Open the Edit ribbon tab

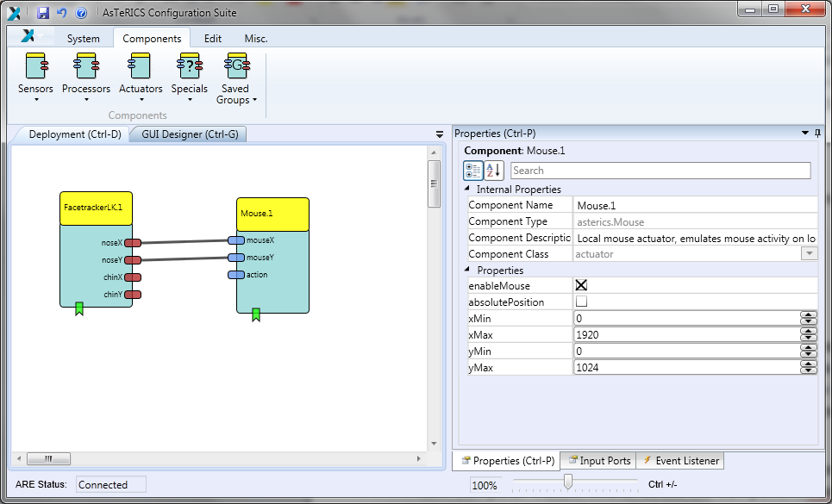[213, 39]
